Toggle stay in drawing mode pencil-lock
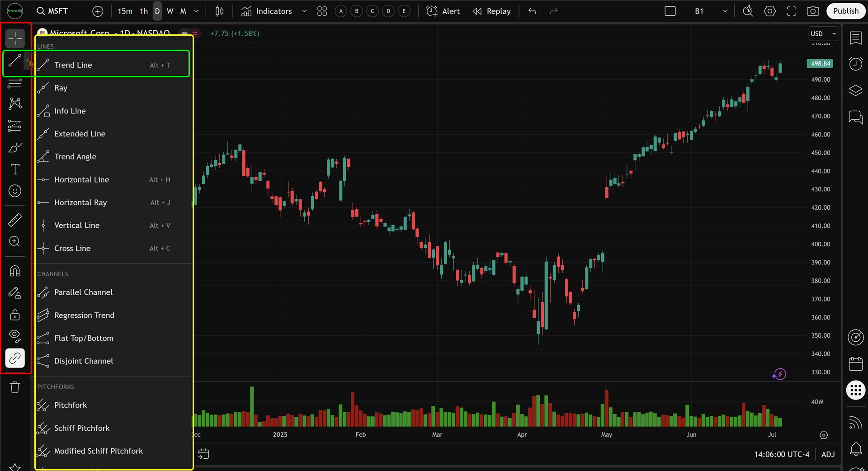The image size is (868, 471). [x=15, y=293]
